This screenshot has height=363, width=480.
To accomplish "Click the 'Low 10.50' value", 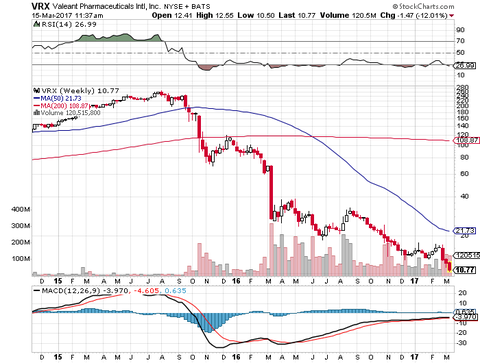I will coord(256,15).
